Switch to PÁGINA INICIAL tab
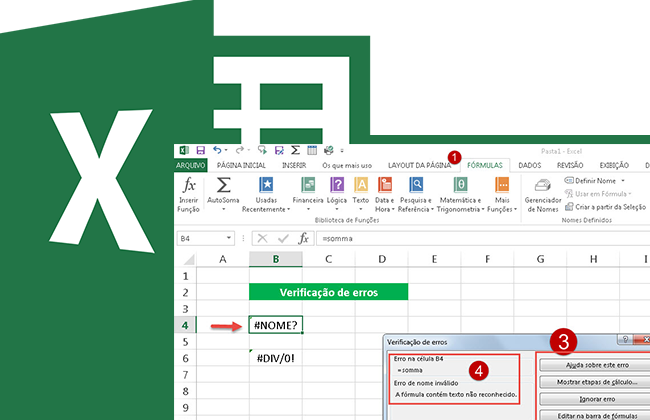 point(241,165)
